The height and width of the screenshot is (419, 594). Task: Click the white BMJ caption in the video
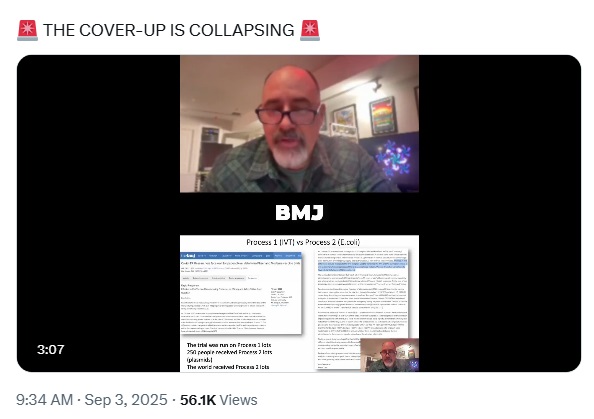299,213
